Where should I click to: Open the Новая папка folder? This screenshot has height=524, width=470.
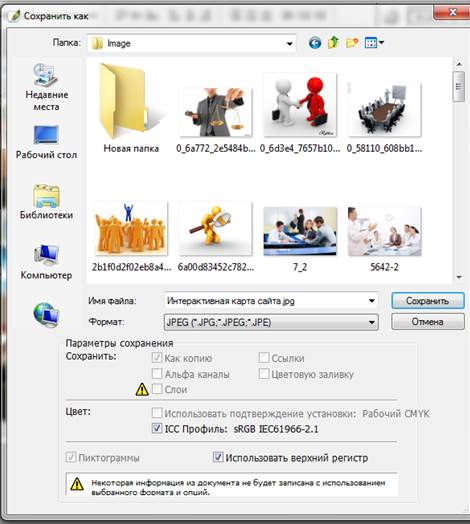131,108
